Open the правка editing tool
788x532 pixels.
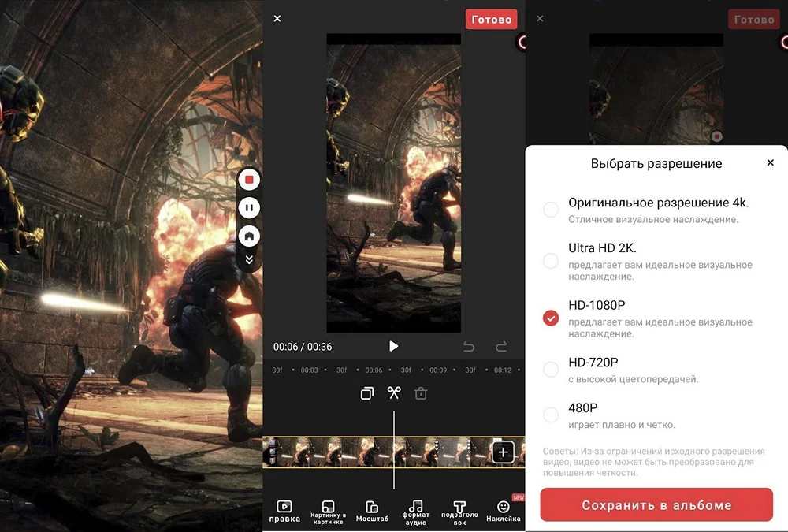(x=284, y=511)
